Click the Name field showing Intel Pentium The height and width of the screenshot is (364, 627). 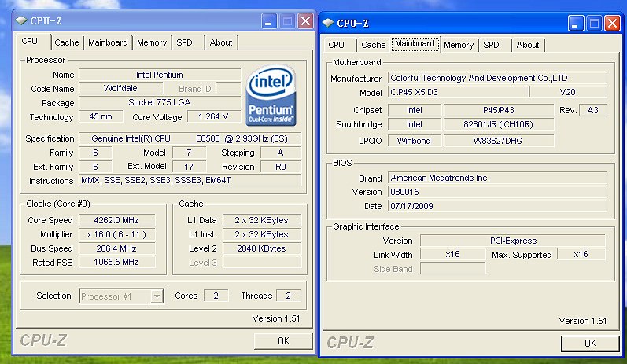tap(160, 75)
